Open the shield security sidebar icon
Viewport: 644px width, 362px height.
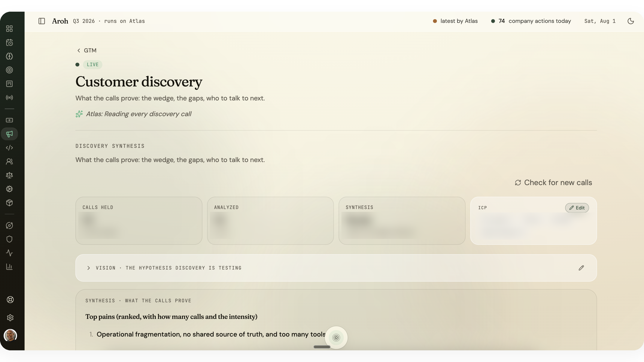pos(9,239)
